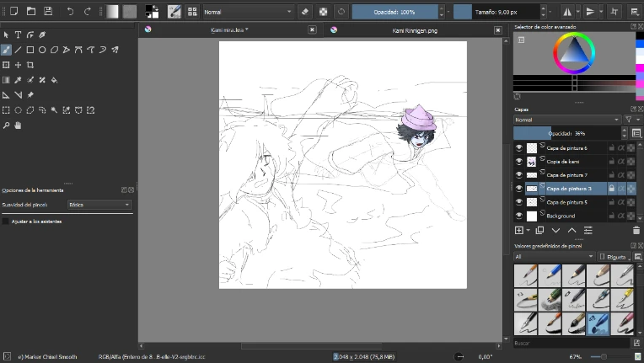The image size is (644, 363).
Task: Enable eraser mode in top toolbar
Action: (x=303, y=12)
